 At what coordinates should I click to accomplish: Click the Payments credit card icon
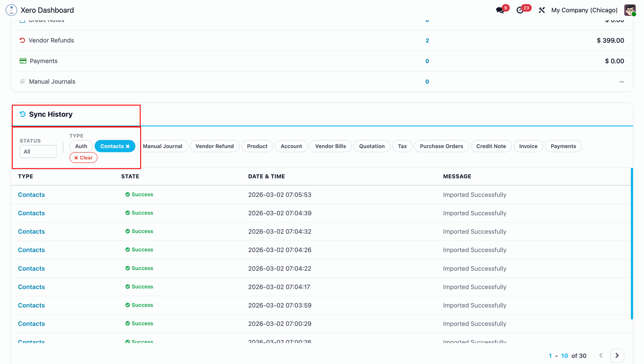point(23,61)
